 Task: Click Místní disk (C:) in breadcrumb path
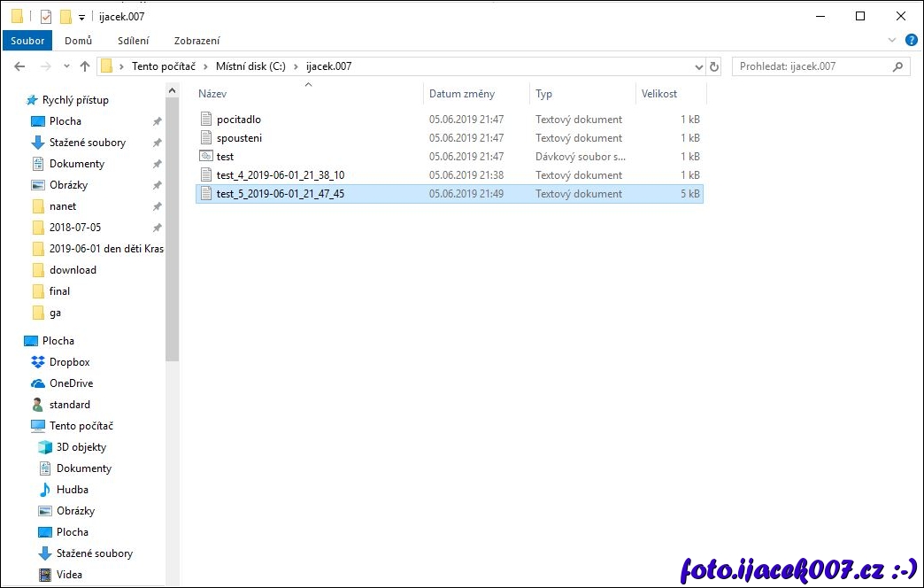click(x=250, y=66)
